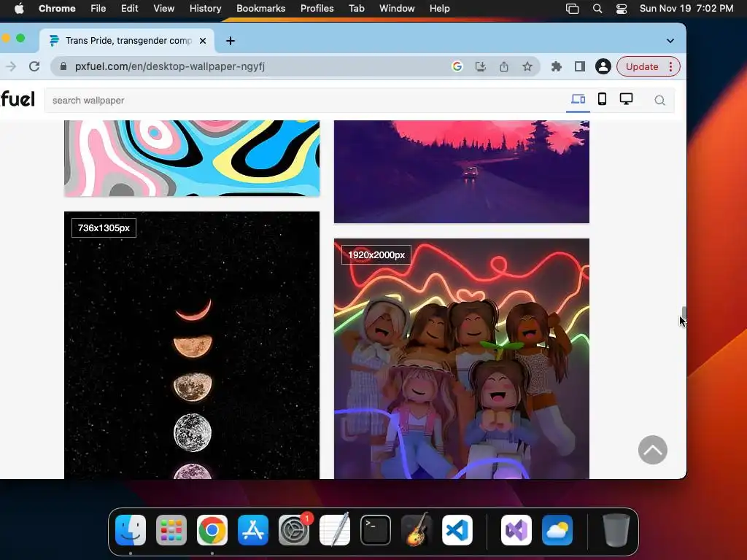This screenshot has height=560, width=747.
Task: Select the Trans Pride tab
Action: click(x=127, y=41)
